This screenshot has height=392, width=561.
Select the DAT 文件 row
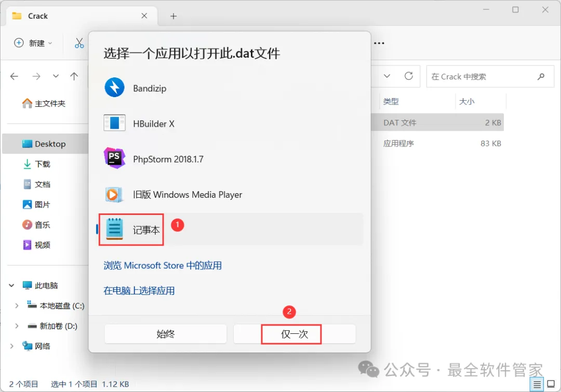[x=437, y=123]
